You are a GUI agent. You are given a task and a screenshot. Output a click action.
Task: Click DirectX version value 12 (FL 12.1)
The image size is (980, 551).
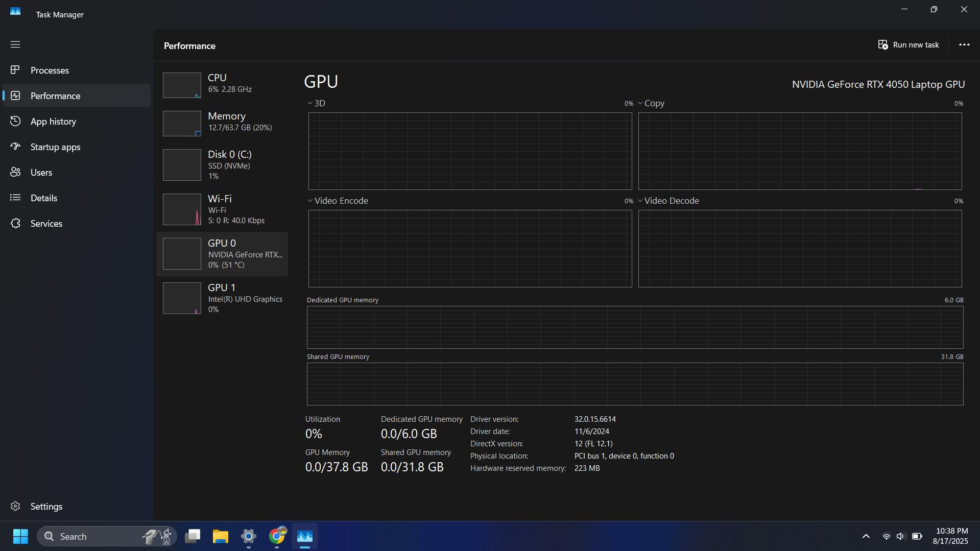pos(593,444)
